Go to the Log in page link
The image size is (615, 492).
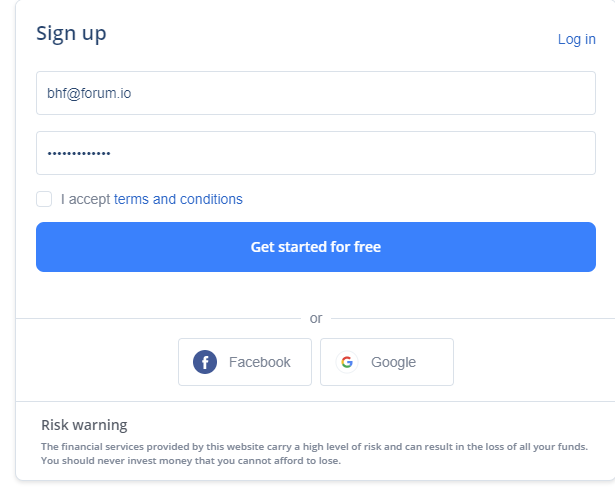(x=577, y=39)
